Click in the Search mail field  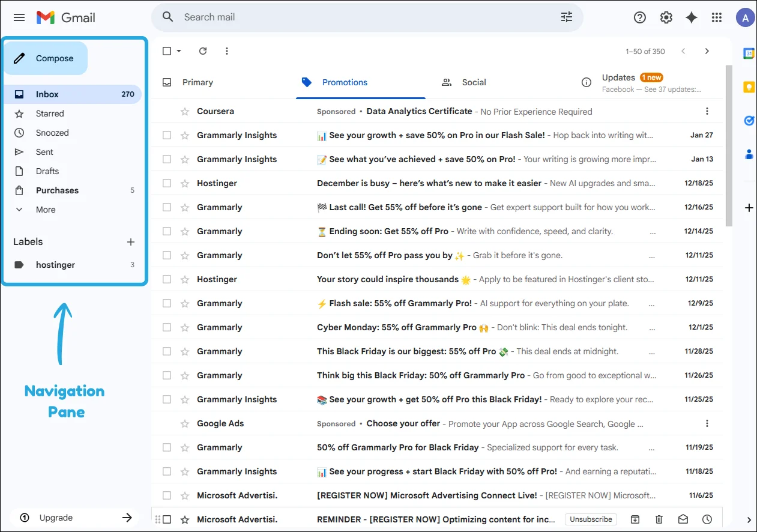[x=360, y=17]
